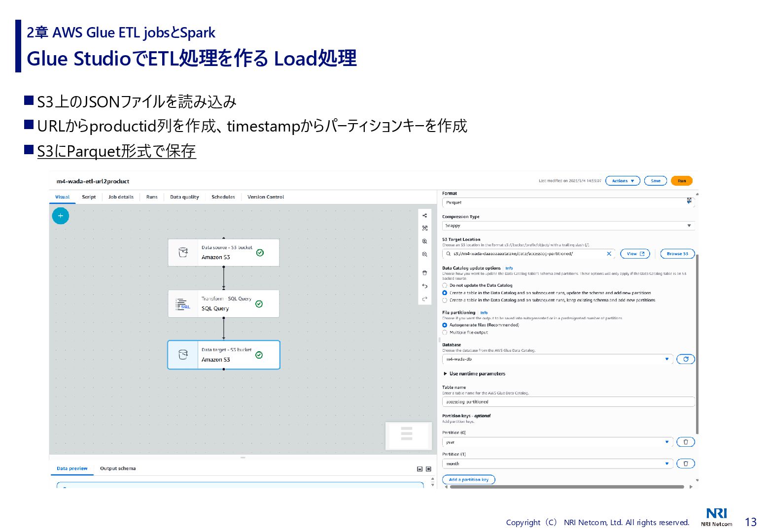Open the Data quality tab
The width and height of the screenshot is (769, 532).
pyautogui.click(x=184, y=197)
